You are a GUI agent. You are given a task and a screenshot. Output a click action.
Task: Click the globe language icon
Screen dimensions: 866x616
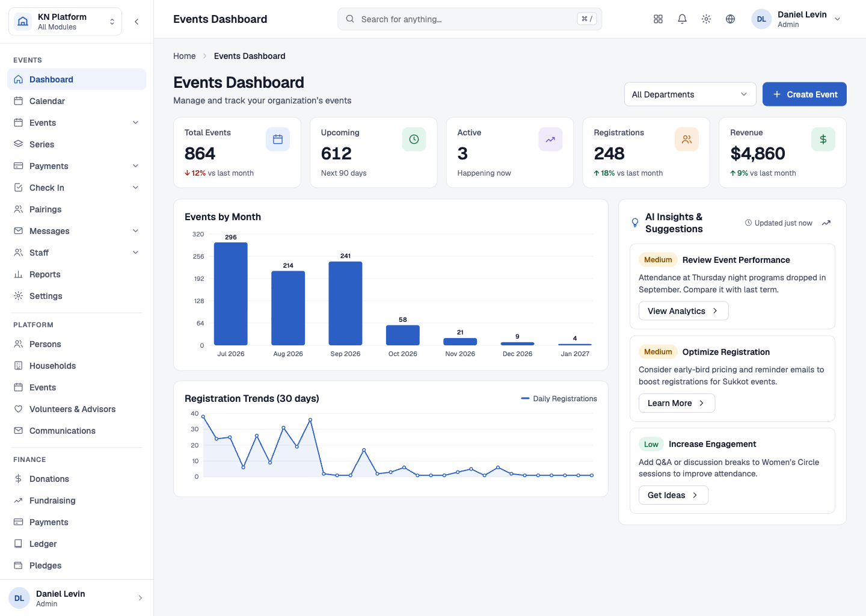tap(730, 19)
